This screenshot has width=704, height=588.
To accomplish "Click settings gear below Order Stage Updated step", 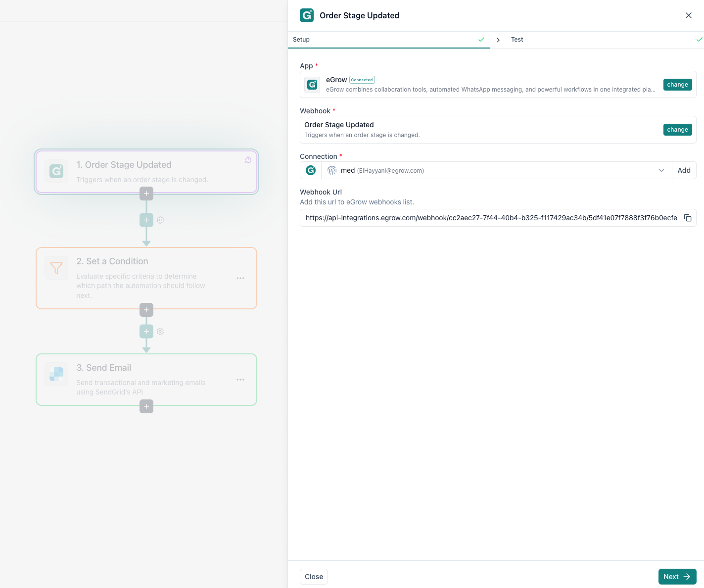I will [160, 220].
